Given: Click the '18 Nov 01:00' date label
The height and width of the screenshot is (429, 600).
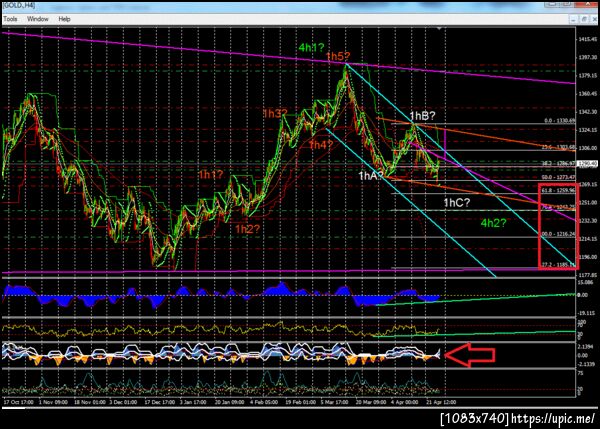Looking at the screenshot, I should coord(90,402).
